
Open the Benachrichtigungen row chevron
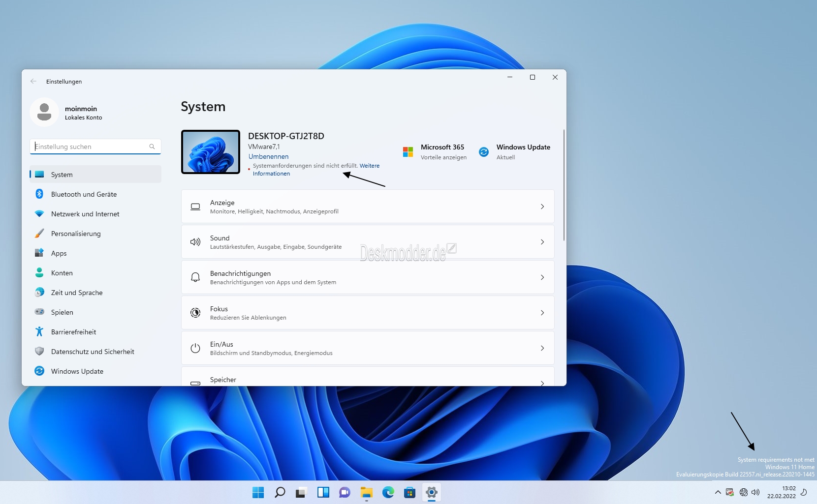pos(542,277)
